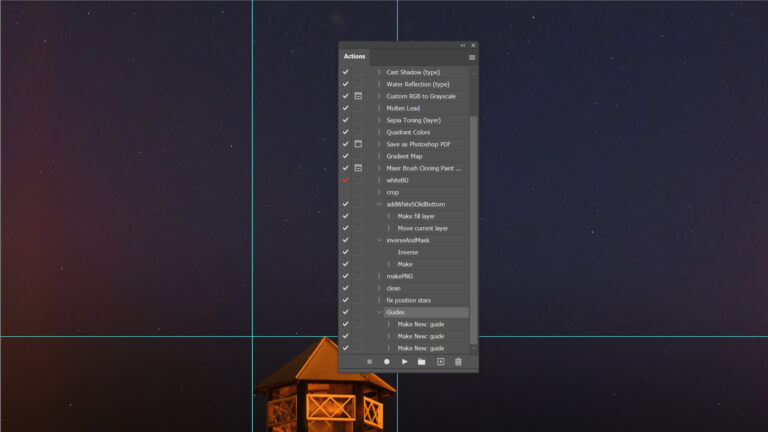Toggle the Quadrant Colors checkmark
Screen dimensions: 768x432
(346, 132)
